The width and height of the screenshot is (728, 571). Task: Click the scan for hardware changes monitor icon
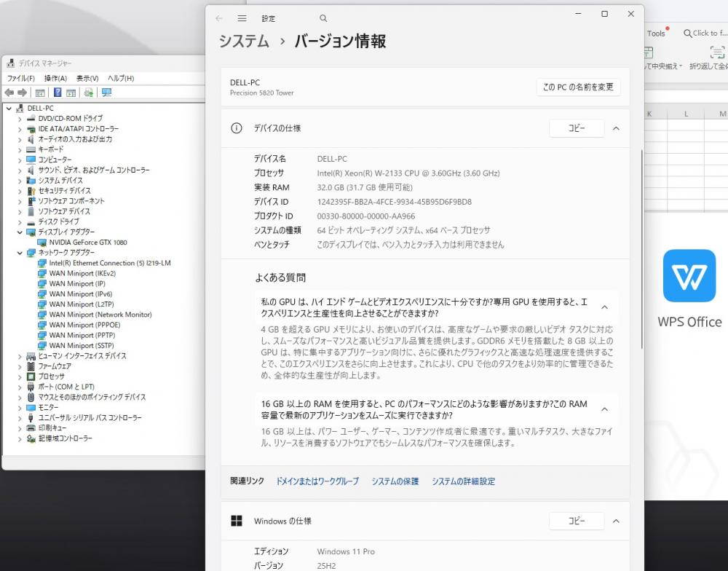[106, 92]
